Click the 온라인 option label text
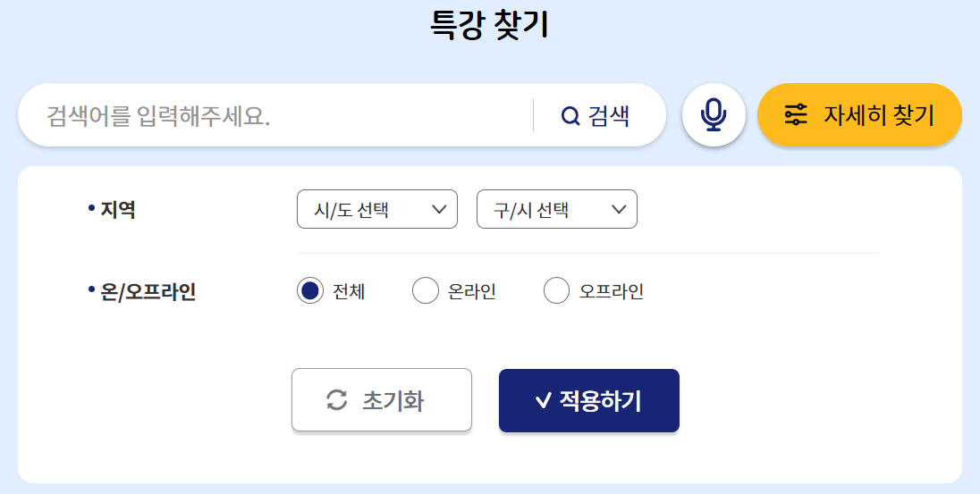The width and height of the screenshot is (980, 494). 472,291
